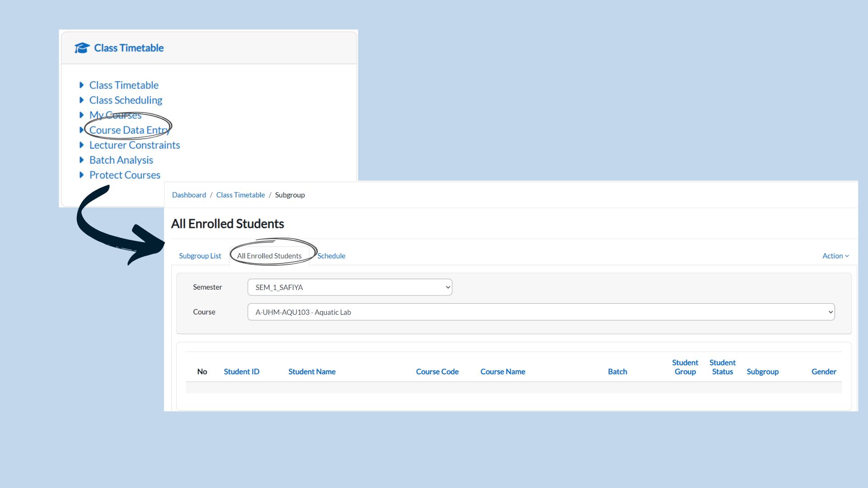Image resolution: width=868 pixels, height=488 pixels.
Task: Open the Semester dropdown showing SEM_1_SAFIYA
Action: [349, 287]
